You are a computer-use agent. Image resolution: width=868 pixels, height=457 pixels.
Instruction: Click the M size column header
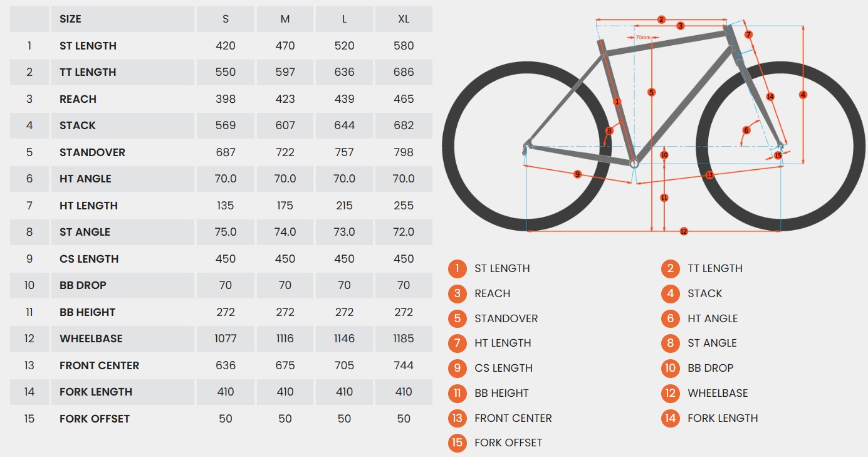click(285, 19)
